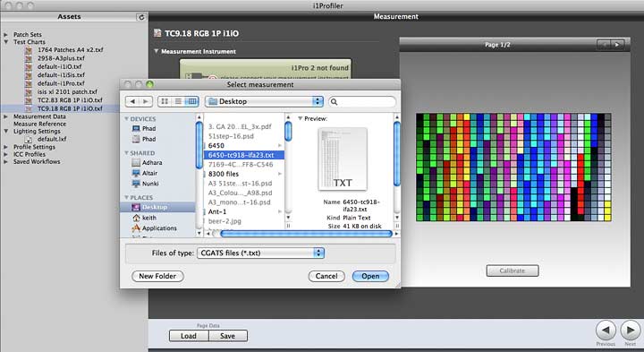Image resolution: width=644 pixels, height=352 pixels.
Task: Click the Save page data button
Action: (227, 336)
